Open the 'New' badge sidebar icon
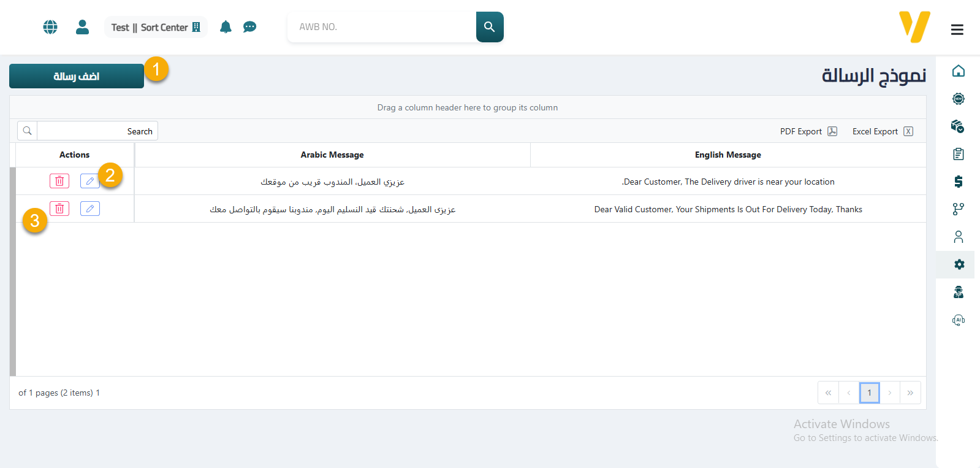980x468 pixels. [959, 99]
